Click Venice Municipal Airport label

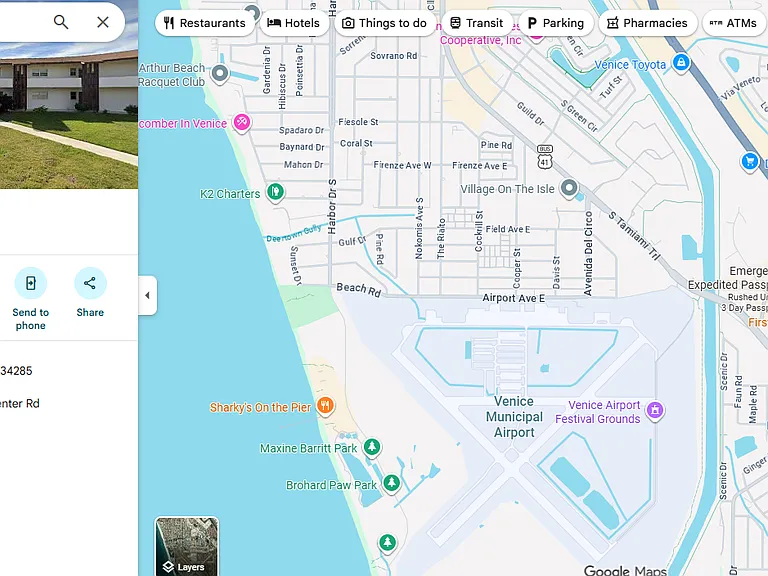(x=514, y=417)
